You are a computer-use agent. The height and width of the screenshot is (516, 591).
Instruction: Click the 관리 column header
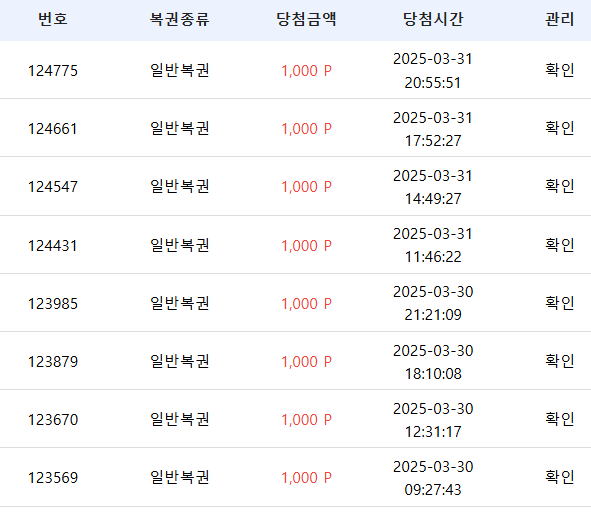pyautogui.click(x=559, y=19)
